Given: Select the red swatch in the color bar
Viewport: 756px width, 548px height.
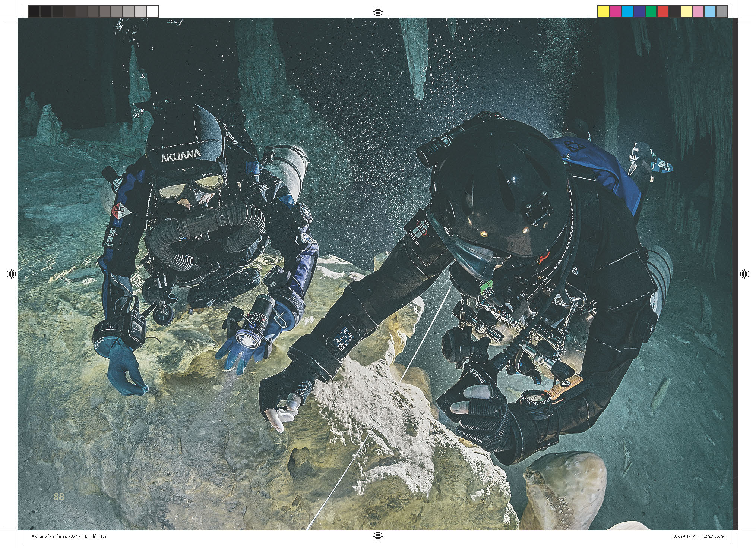Looking at the screenshot, I should 662,12.
